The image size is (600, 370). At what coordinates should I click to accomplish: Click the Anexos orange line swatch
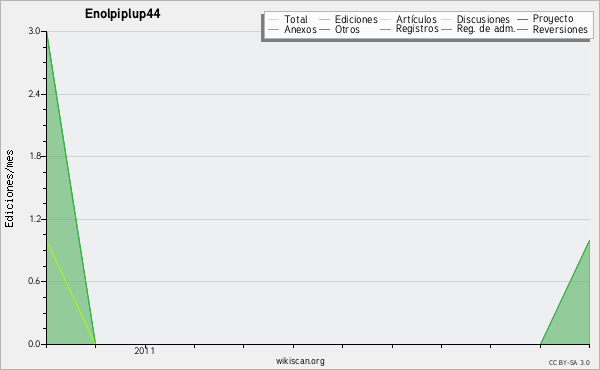tap(274, 29)
